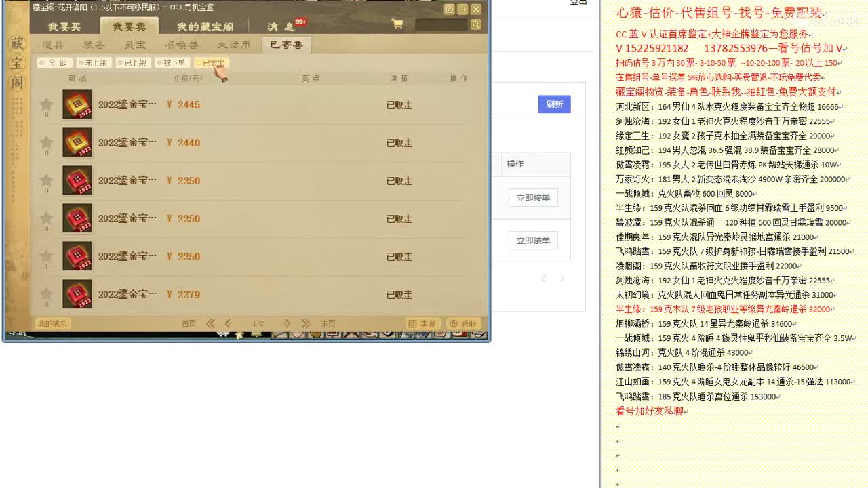This screenshot has height=488, width=868.
Task: Click 已取走 status in ¥2279 row
Action: 399,295
